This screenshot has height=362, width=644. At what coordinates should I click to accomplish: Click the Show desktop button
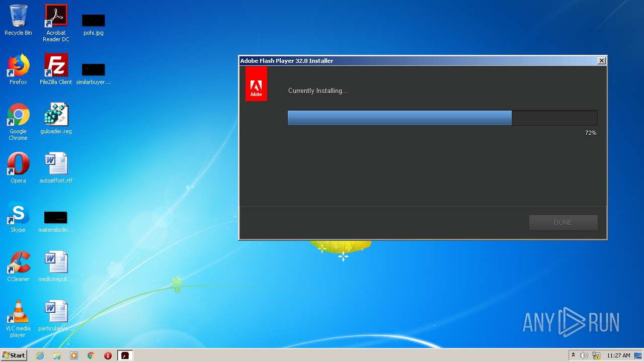(x=638, y=355)
